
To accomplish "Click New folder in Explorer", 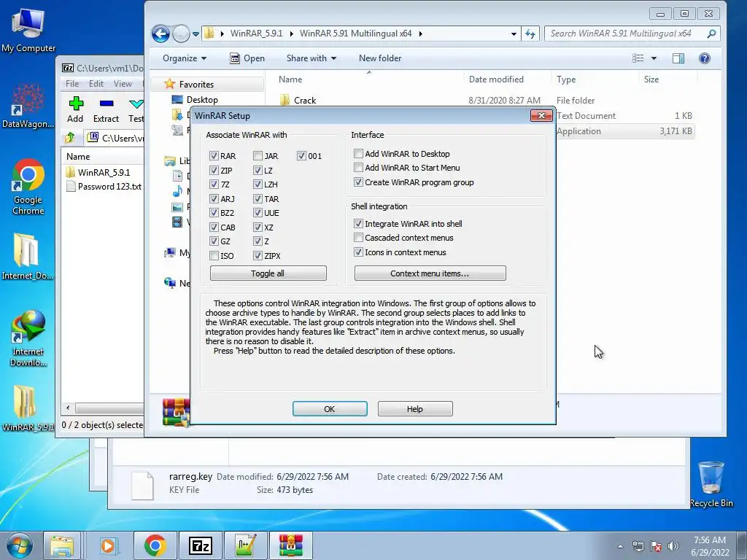I will [379, 58].
